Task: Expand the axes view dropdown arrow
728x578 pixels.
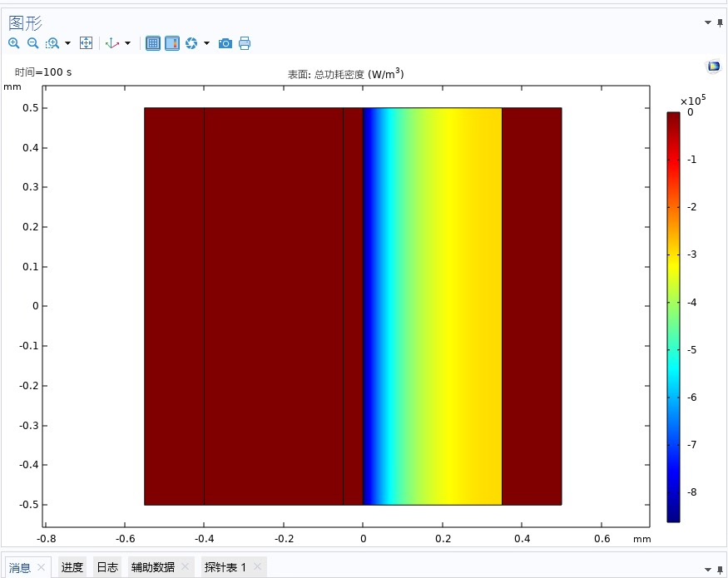Action: 127,43
